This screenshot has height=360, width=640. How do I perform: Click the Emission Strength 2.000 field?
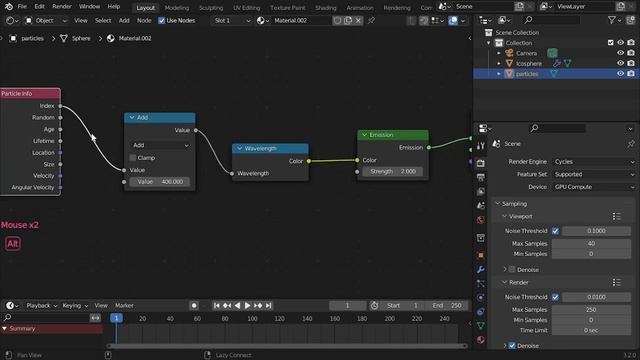coord(393,171)
